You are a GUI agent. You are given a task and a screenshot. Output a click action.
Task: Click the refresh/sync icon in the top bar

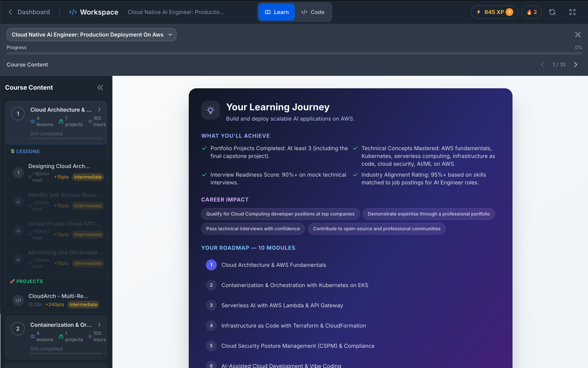click(552, 12)
